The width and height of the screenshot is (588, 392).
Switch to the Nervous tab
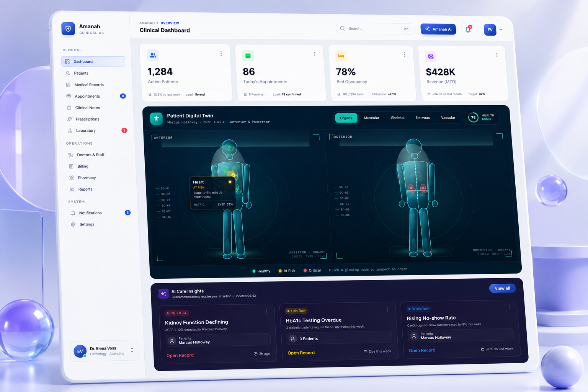423,118
